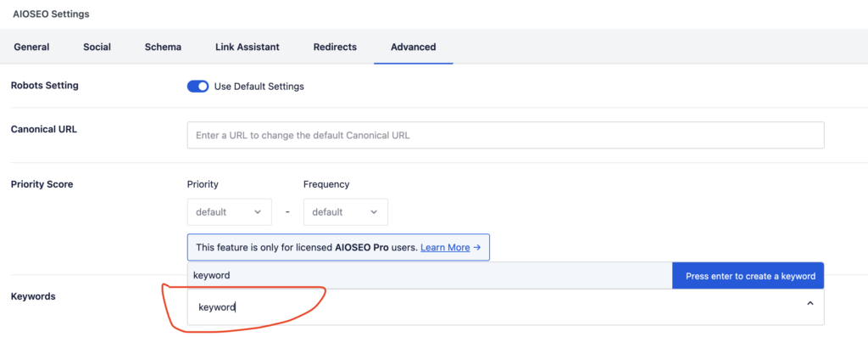The image size is (868, 337).
Task: Open the General tab
Action: click(x=31, y=48)
